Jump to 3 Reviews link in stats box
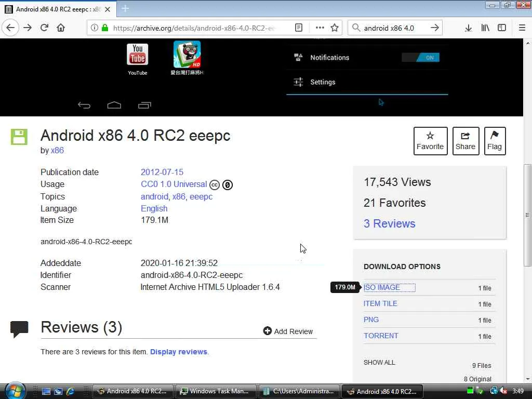532x399 pixels. (x=389, y=223)
